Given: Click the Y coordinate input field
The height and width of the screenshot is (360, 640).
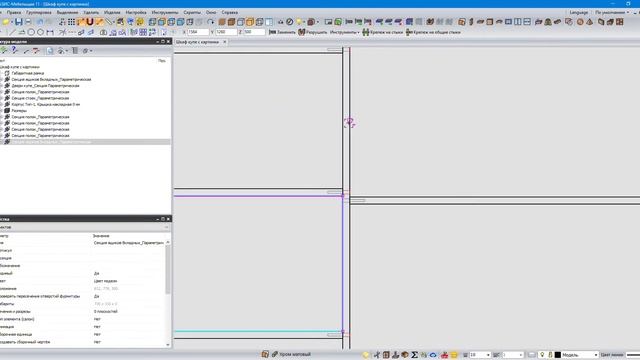Looking at the screenshot, I should (226, 32).
